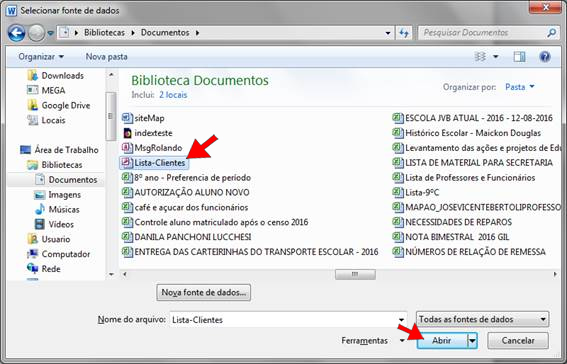Click the Nova fonte de dados button
The image size is (567, 364).
coord(204,292)
